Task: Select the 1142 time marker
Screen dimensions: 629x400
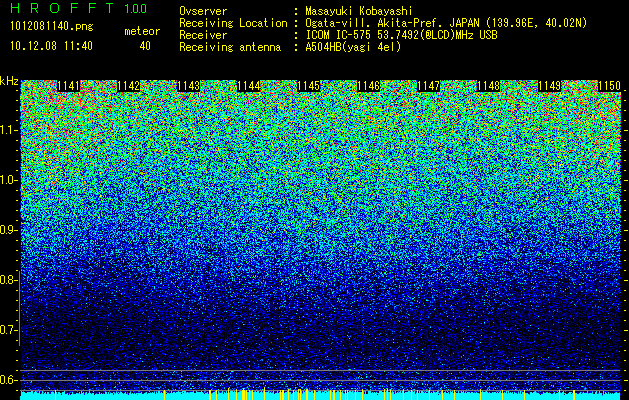Action: pyautogui.click(x=129, y=86)
